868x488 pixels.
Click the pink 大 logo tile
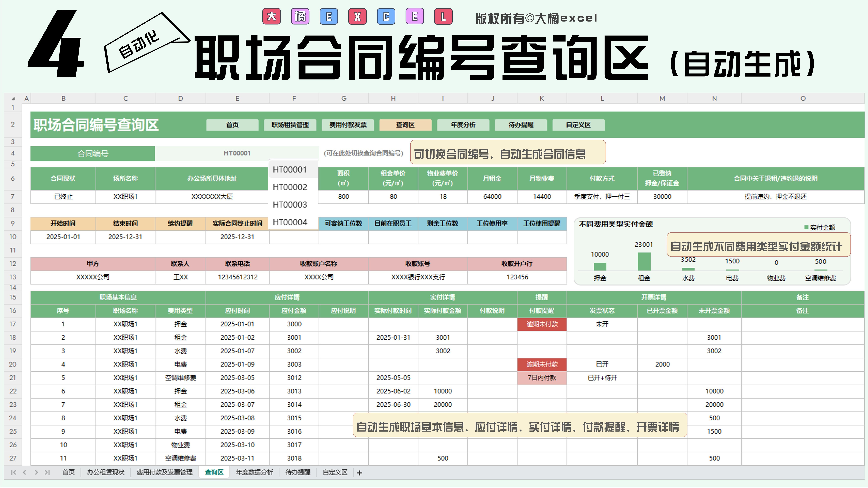click(x=272, y=16)
